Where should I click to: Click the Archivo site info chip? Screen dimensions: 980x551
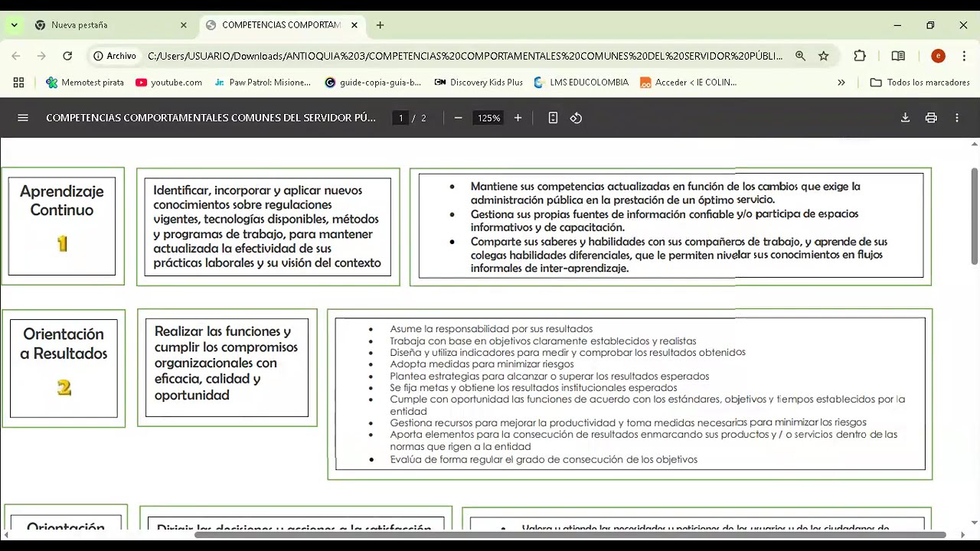click(x=115, y=56)
